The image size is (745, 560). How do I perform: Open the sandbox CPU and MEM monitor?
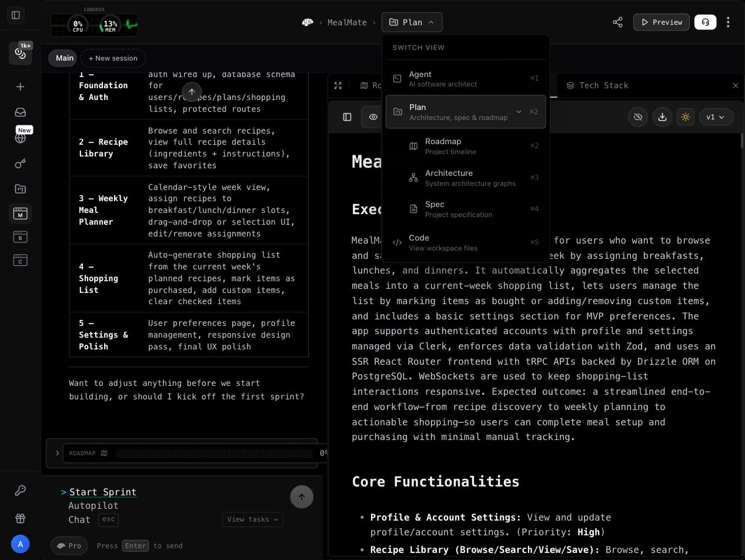click(x=94, y=25)
